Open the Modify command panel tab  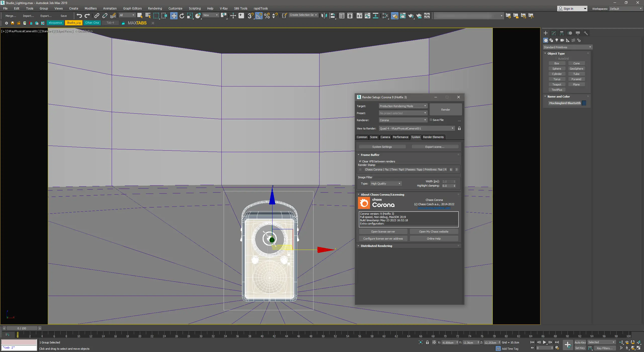pyautogui.click(x=554, y=33)
